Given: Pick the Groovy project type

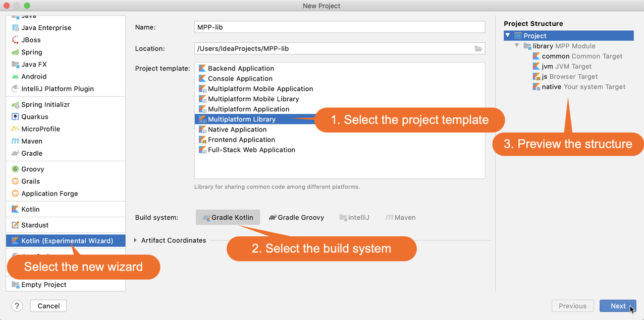Looking at the screenshot, I should [32, 169].
